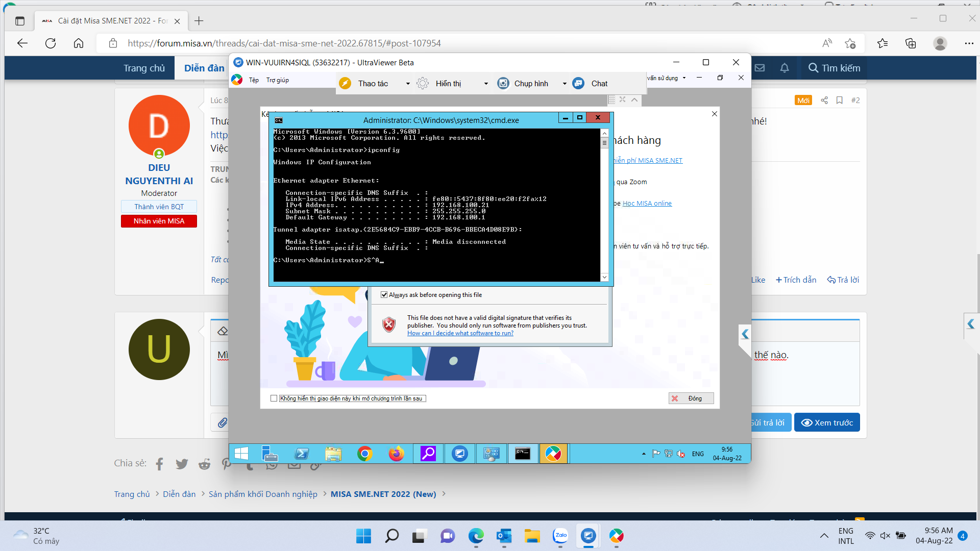
Task: Check Không hiển thị giao diện này checkbox
Action: pyautogui.click(x=274, y=398)
